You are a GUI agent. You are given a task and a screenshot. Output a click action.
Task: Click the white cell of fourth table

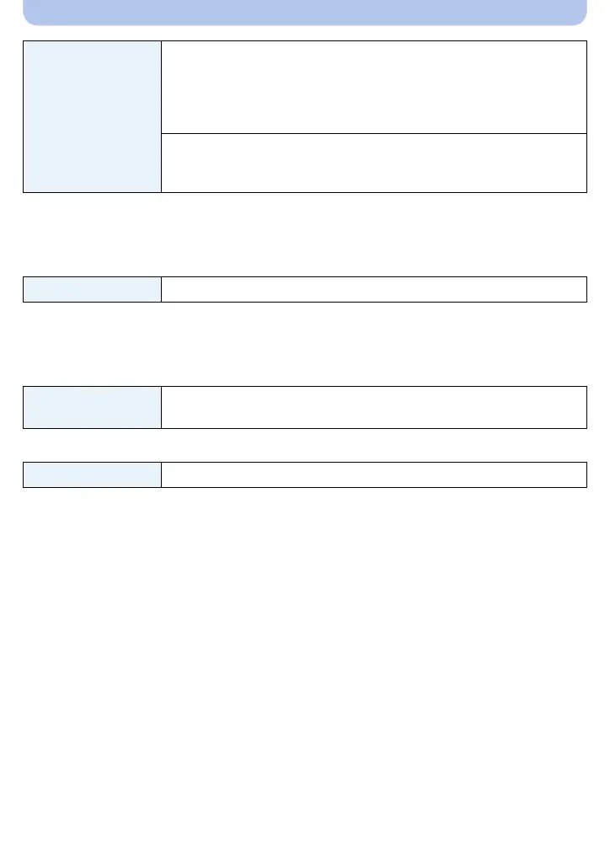coord(373,475)
